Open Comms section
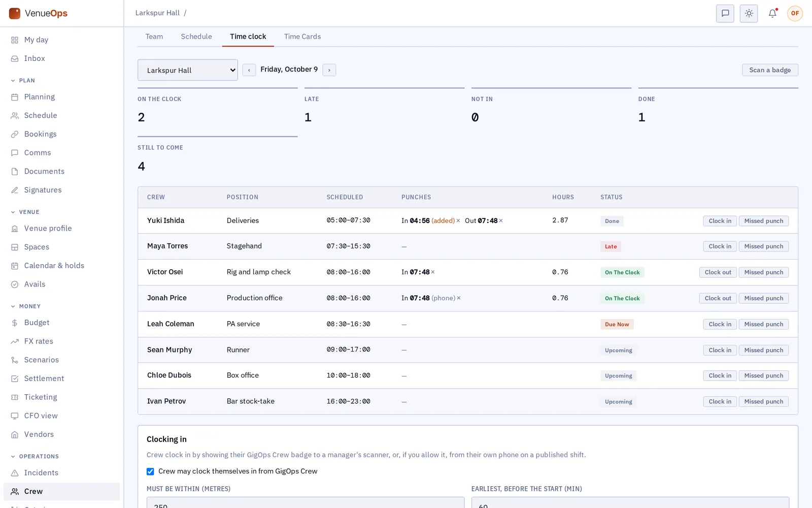 [61, 152]
